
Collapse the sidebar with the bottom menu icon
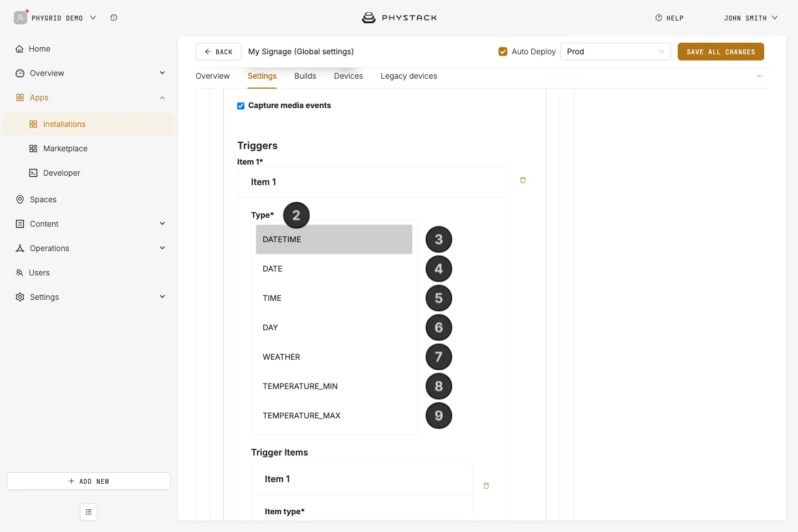89,512
